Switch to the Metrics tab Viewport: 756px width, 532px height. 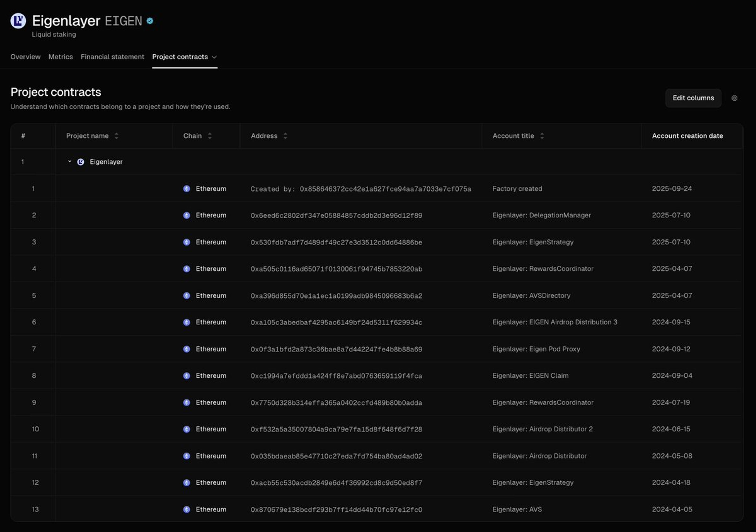(61, 57)
